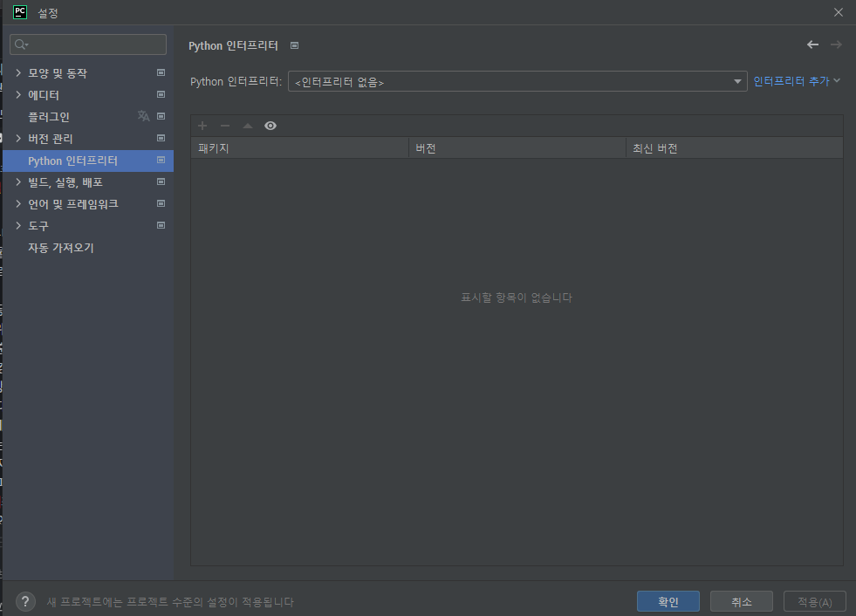Click project-level icon next to 버전 관리
Screen dimensions: 856x616
point(161,138)
